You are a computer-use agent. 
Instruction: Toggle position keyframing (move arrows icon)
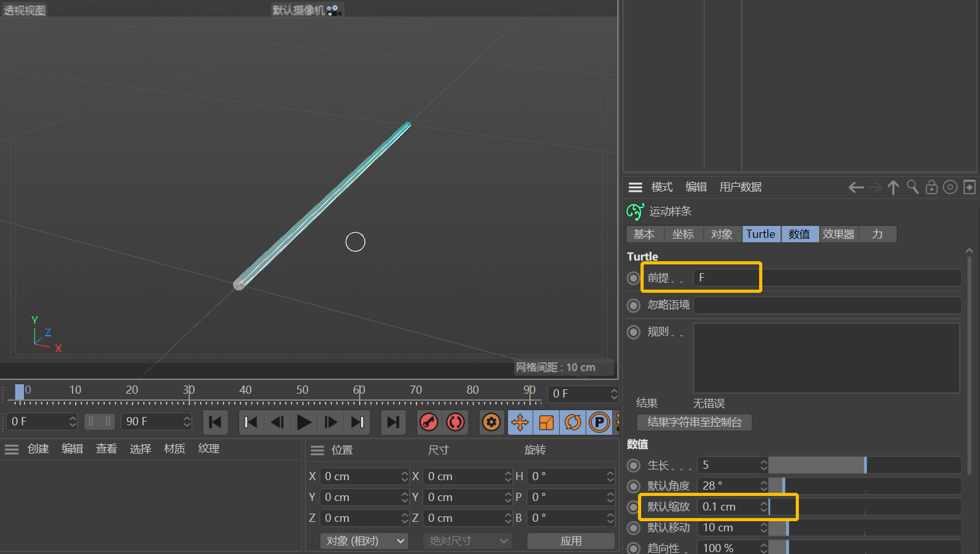[520, 422]
